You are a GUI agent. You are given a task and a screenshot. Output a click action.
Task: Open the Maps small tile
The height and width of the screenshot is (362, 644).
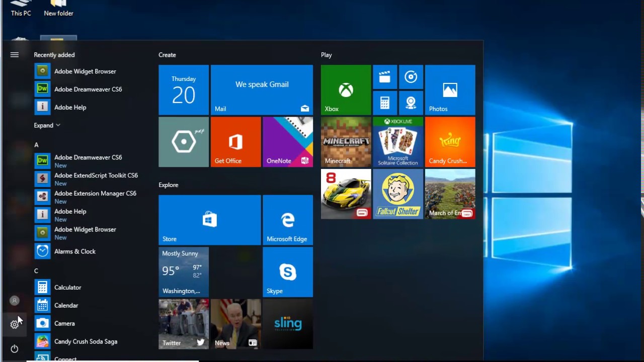tap(411, 103)
